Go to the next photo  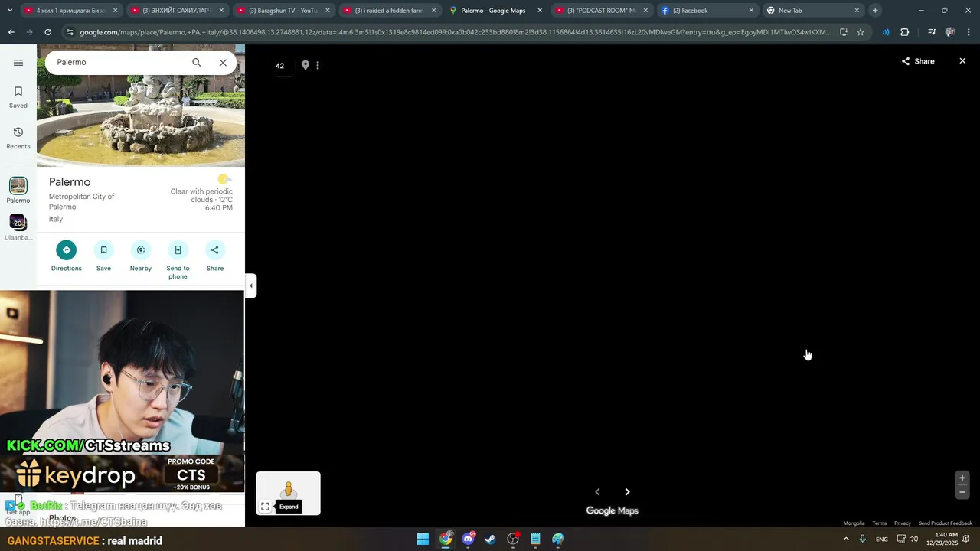627,492
